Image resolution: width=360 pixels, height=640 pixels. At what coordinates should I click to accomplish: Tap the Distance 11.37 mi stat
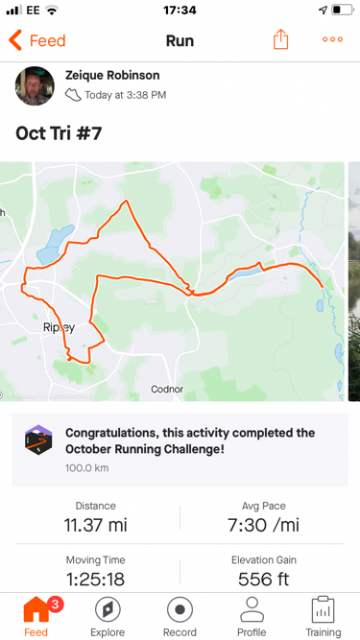click(x=96, y=517)
